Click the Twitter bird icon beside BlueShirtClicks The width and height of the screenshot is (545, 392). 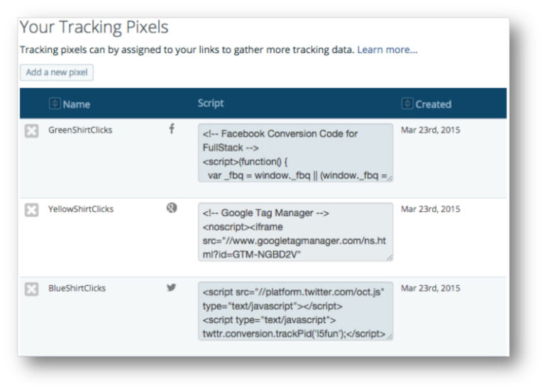(x=171, y=287)
